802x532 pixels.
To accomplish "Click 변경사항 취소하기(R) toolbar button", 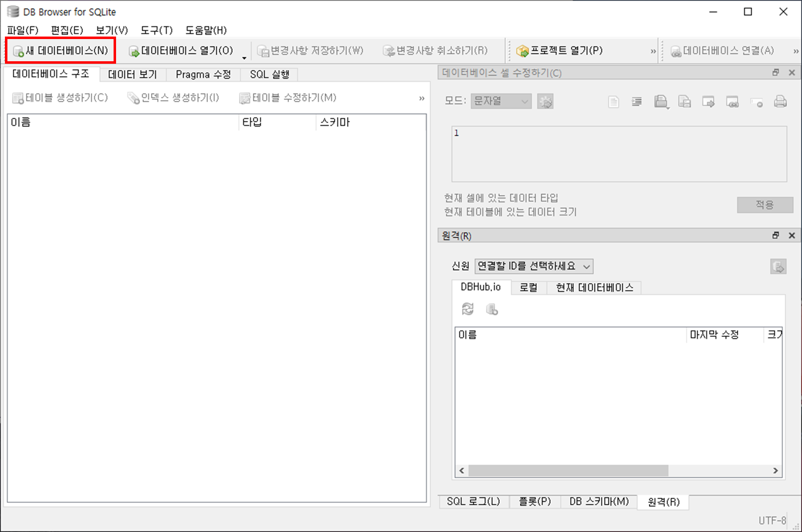I will pos(436,50).
